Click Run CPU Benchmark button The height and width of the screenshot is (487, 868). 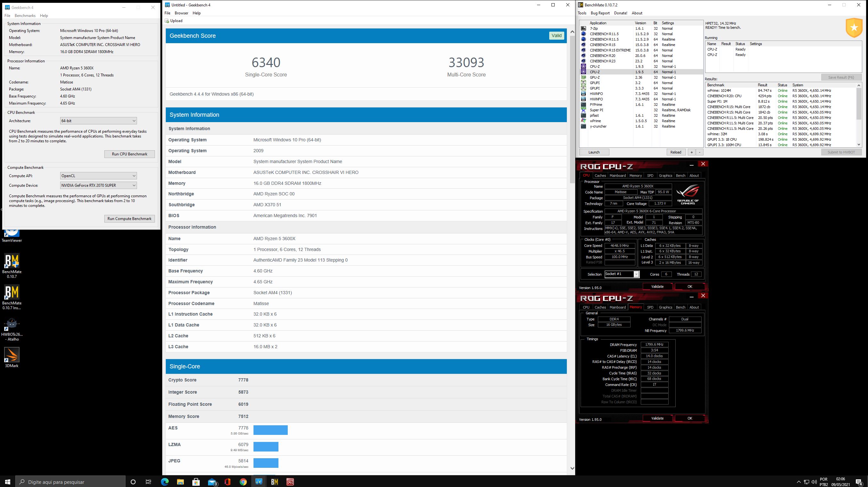click(x=129, y=154)
